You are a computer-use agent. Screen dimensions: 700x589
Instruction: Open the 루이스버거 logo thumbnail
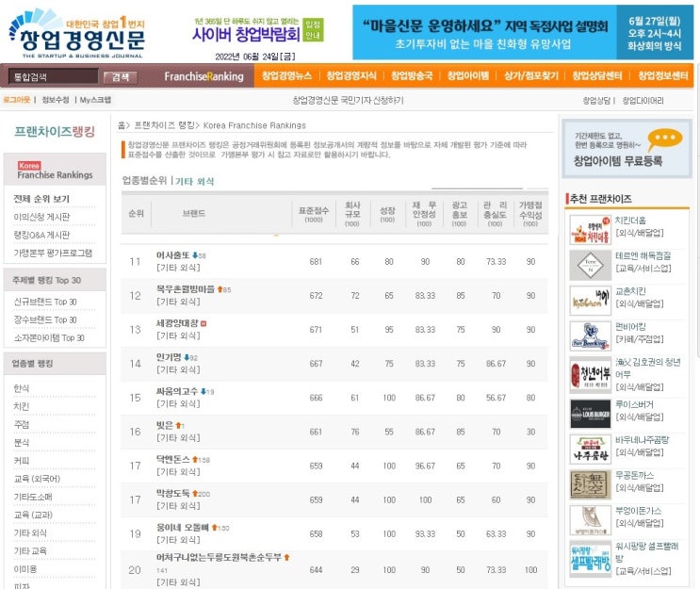pos(590,414)
